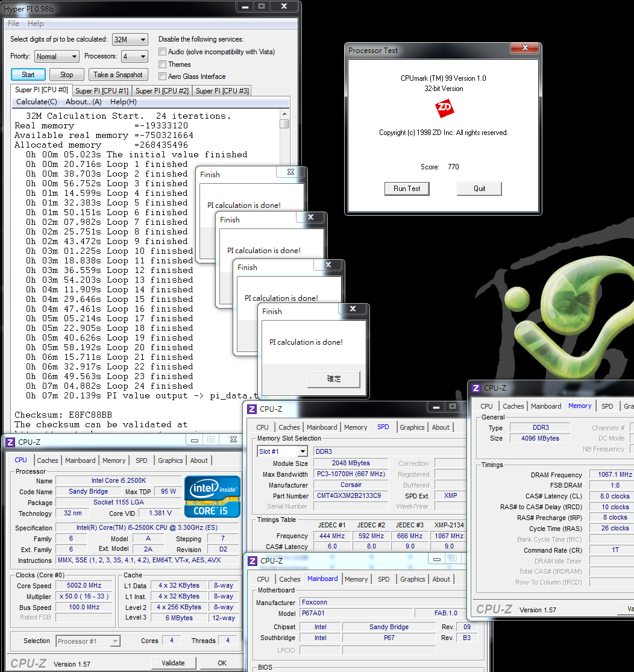Click the Name field Intel Core i5 2500K
The height and width of the screenshot is (672, 634).
coord(118,480)
